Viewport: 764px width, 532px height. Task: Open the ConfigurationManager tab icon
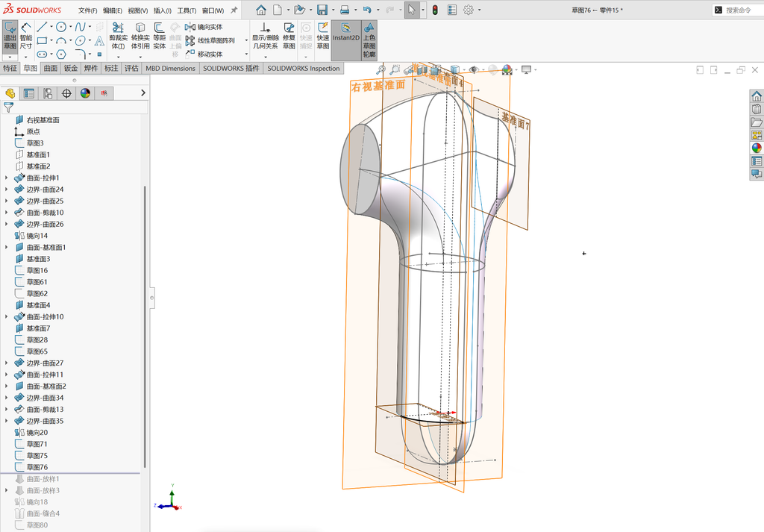click(x=48, y=93)
